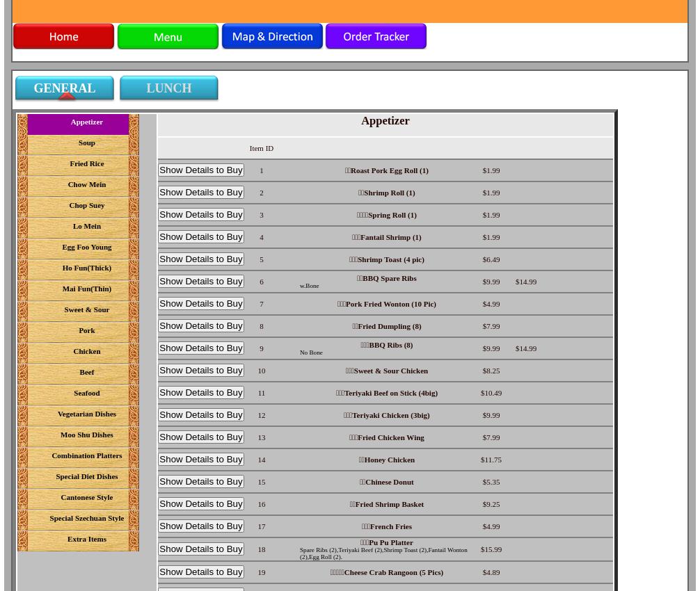Choose Lo Mein from sidebar
This screenshot has height=591, width=700.
click(x=87, y=227)
